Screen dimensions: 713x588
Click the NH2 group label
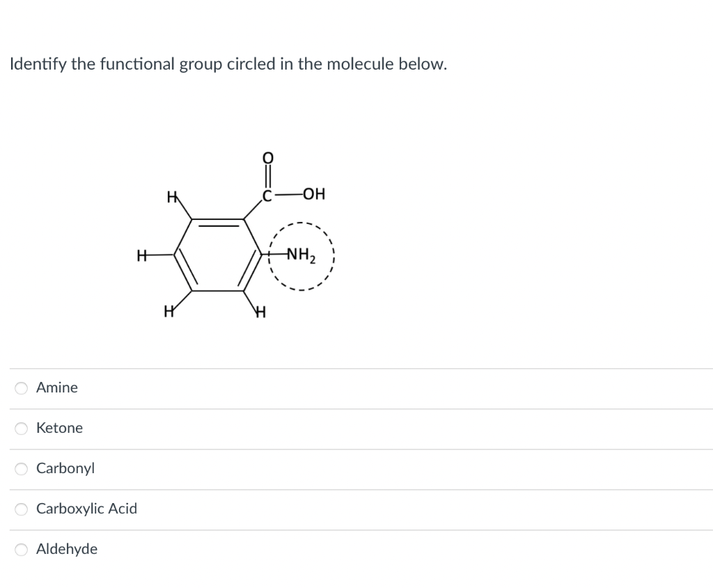301,255
